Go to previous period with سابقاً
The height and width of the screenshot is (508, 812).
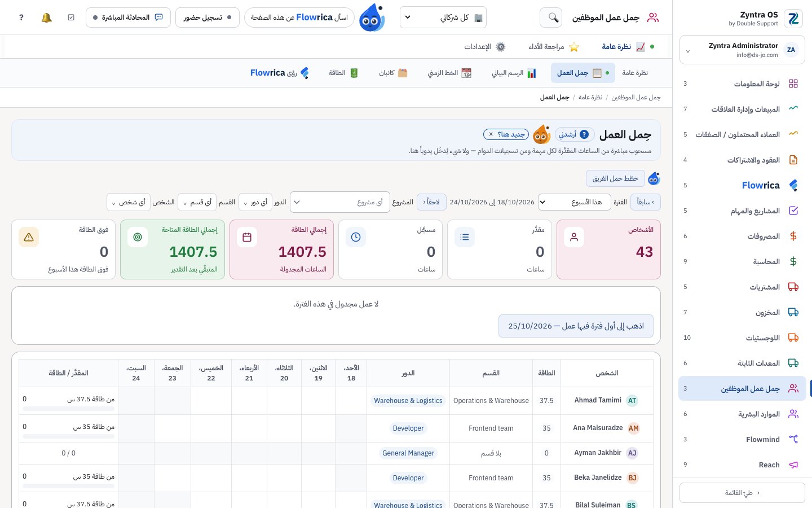(645, 202)
